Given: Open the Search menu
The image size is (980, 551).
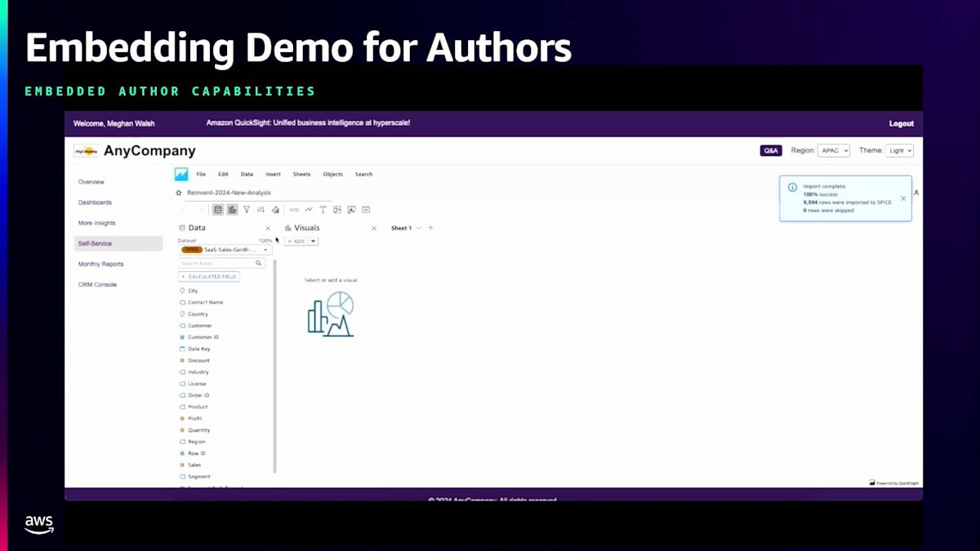Looking at the screenshot, I should 363,174.
